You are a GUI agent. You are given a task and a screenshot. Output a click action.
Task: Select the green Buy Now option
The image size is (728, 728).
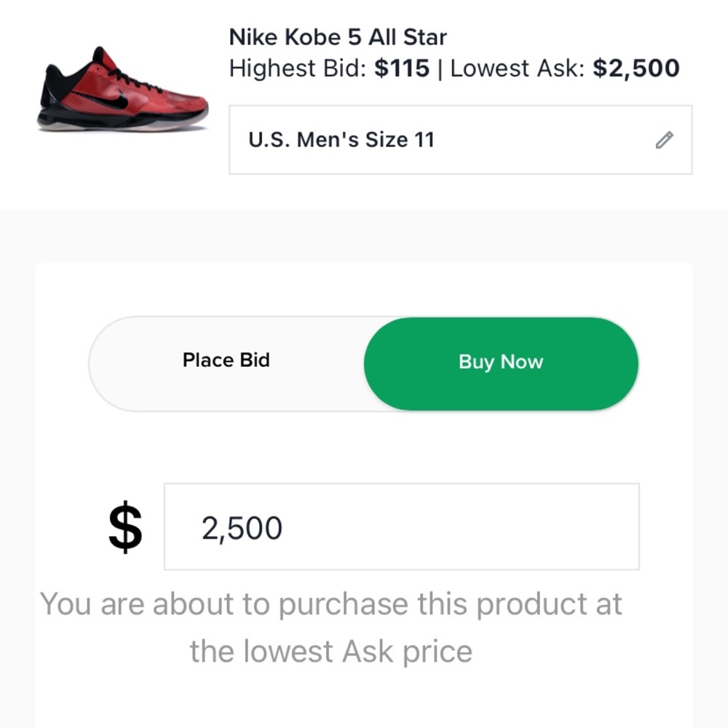point(501,363)
